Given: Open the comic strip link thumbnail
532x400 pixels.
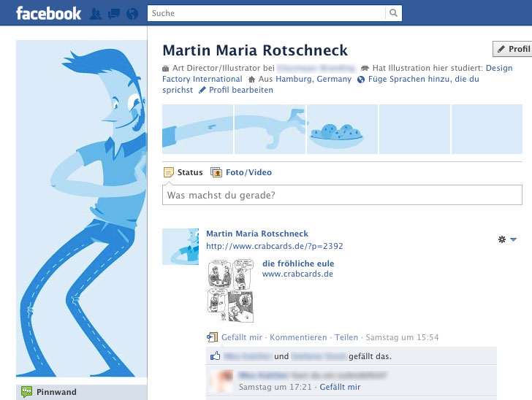Looking at the screenshot, I should click(x=230, y=291).
